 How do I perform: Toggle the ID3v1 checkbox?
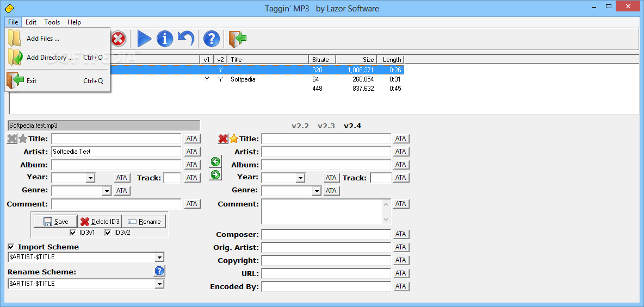point(73,233)
